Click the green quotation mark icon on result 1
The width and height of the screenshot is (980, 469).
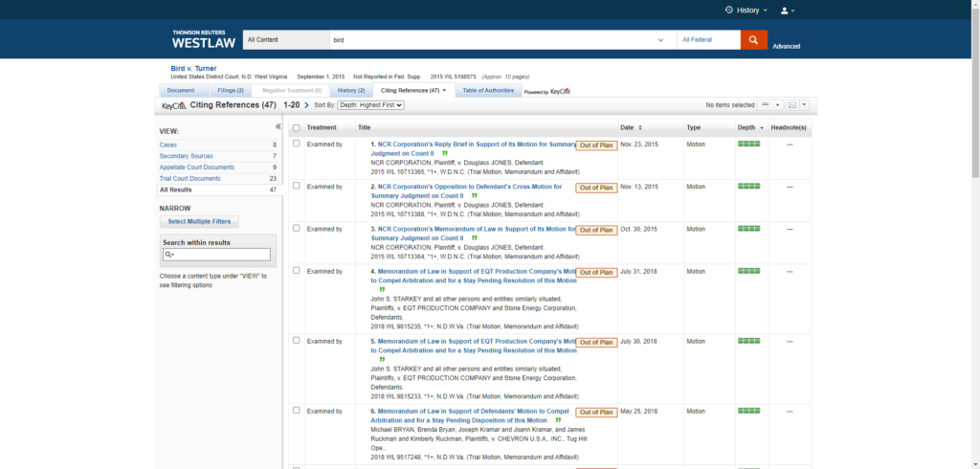click(x=444, y=153)
